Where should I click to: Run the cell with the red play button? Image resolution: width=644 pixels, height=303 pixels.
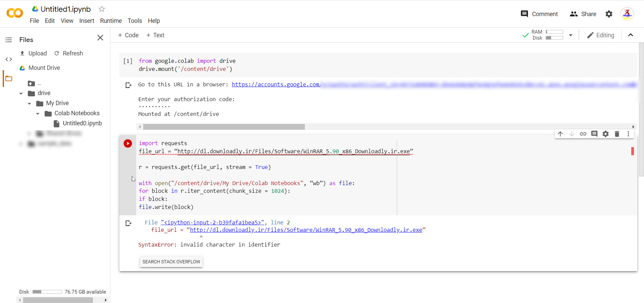coord(128,143)
